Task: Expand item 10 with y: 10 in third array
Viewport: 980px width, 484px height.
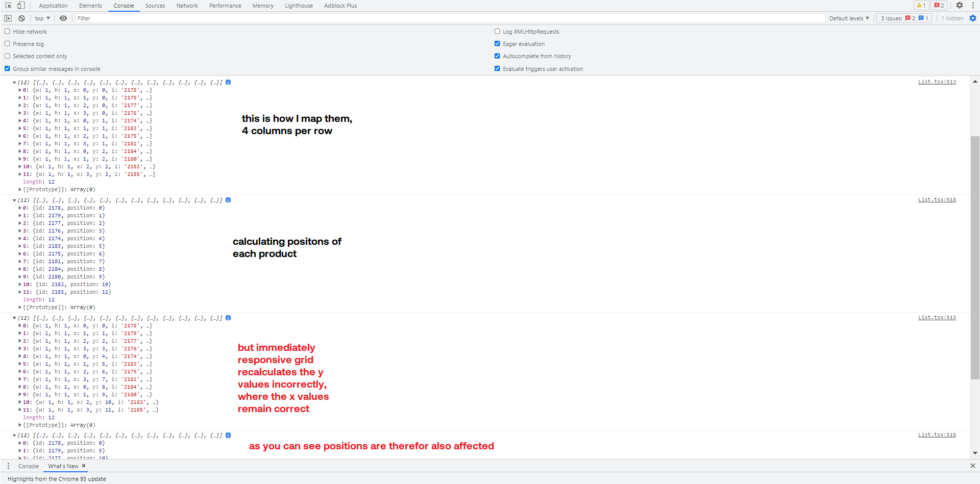Action: 20,402
